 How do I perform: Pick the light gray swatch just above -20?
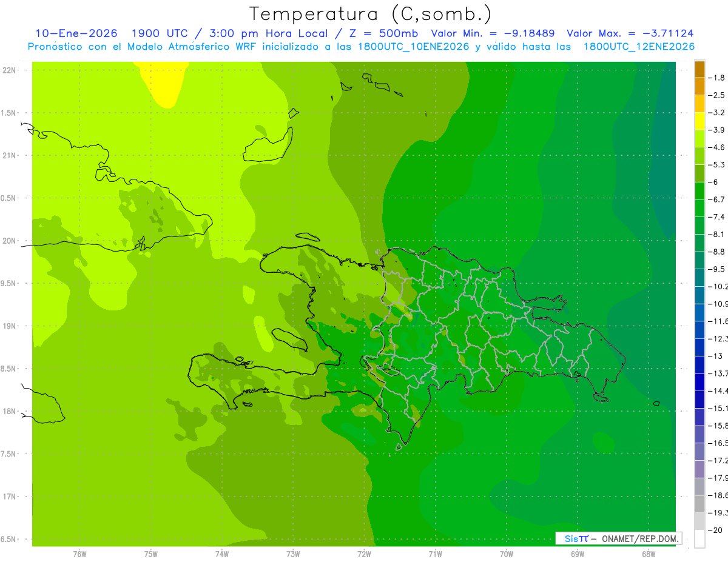pos(699,521)
